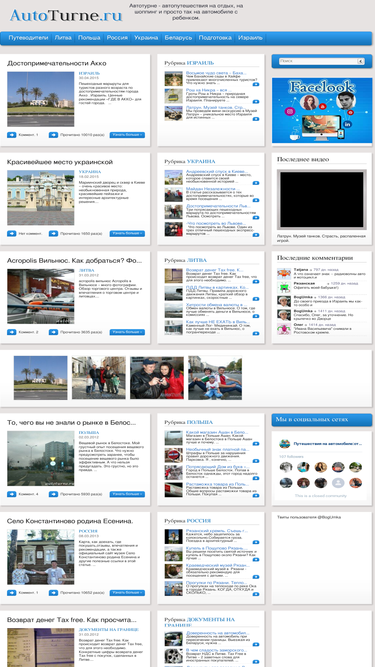This screenshot has width=375, height=667.
Task: Click 'Узнать больше' under the Белосток market article
Action: tap(127, 494)
